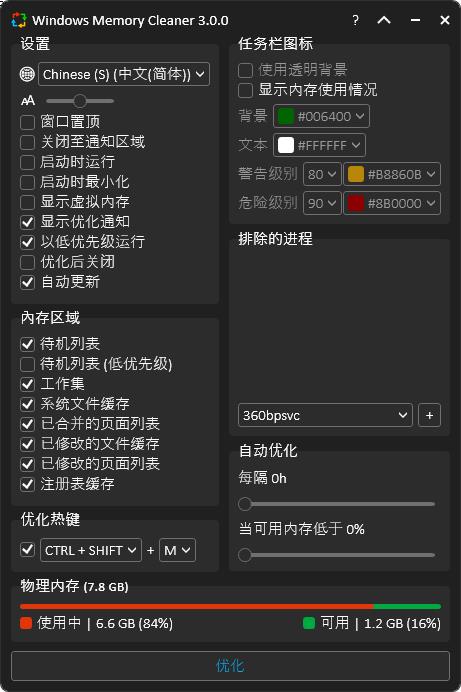Open the help question mark icon
Screen dimensions: 461x692
356,20
